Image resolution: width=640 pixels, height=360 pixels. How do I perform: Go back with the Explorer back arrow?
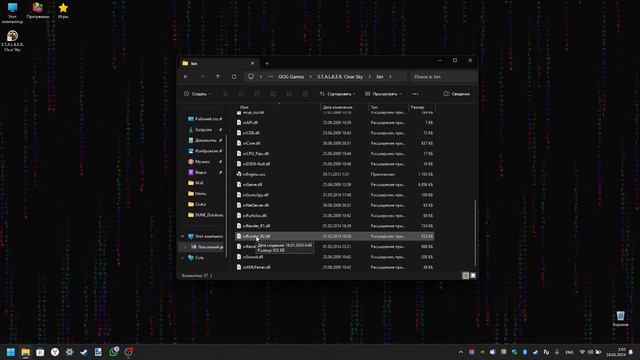[x=186, y=77]
